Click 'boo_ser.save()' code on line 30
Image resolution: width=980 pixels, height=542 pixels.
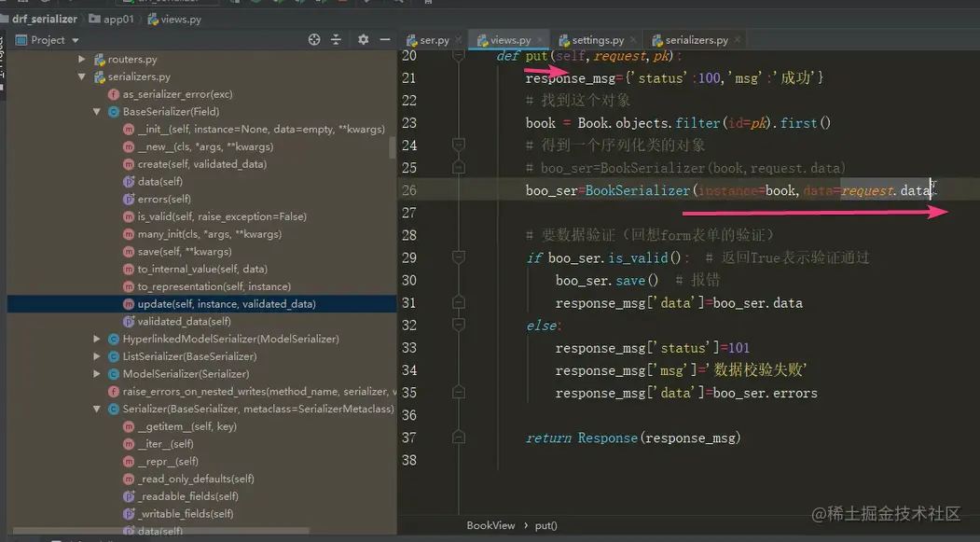(607, 281)
